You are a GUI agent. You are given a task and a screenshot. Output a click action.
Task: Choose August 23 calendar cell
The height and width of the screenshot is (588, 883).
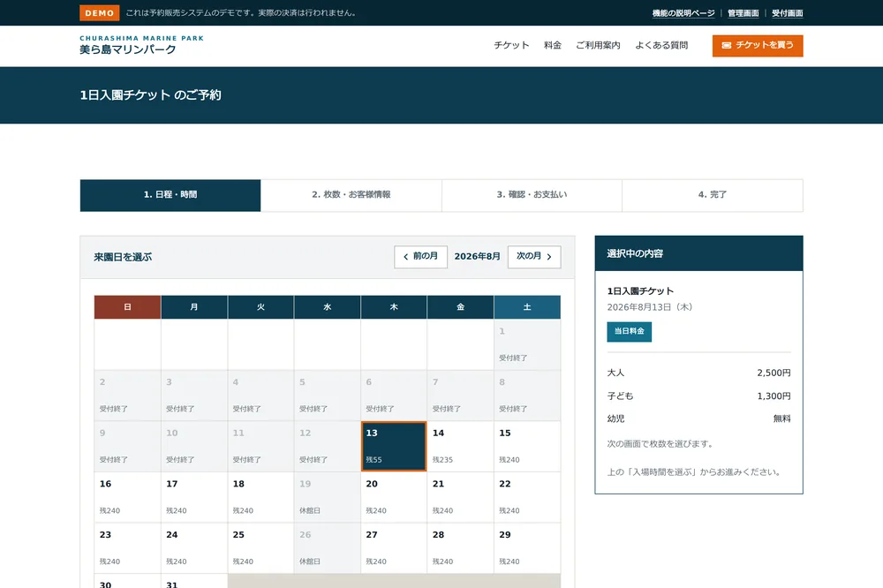(127, 548)
